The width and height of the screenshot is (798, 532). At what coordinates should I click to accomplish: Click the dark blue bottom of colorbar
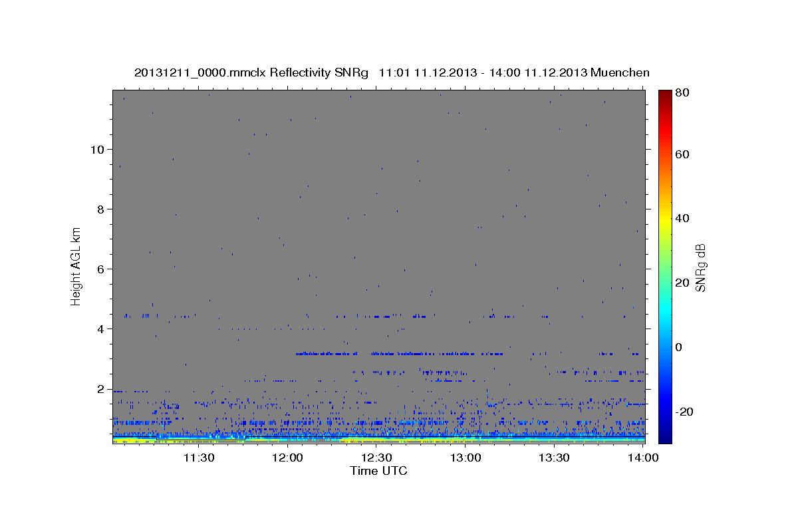click(665, 436)
